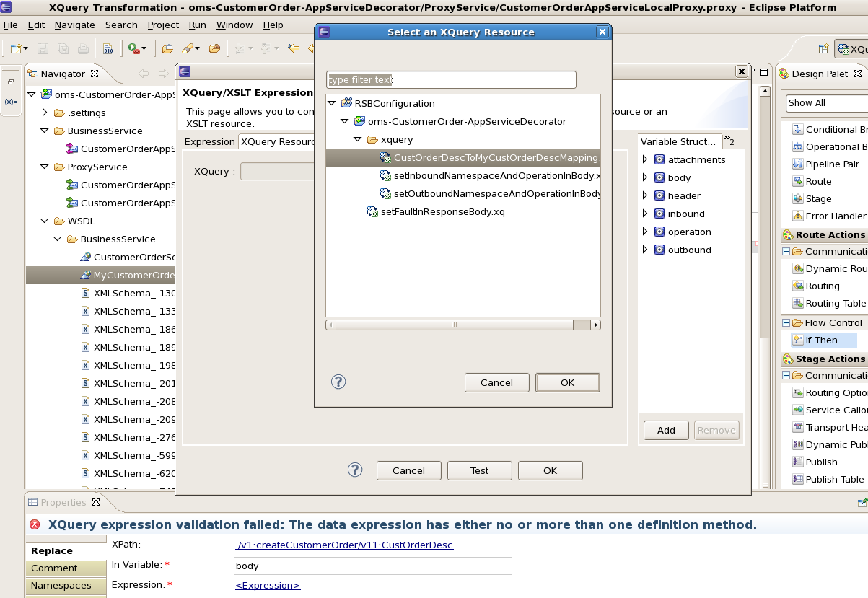Collapse the xquery folder in dialog
This screenshot has width=868, height=598.
358,139
